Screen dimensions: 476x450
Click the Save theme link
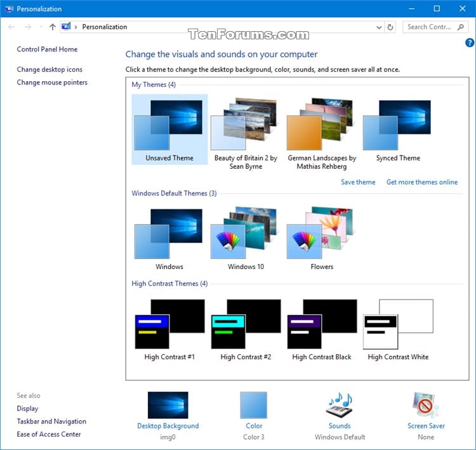[358, 182]
